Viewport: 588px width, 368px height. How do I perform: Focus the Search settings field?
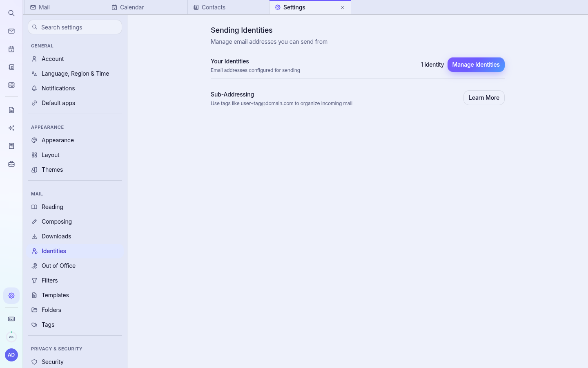(75, 27)
